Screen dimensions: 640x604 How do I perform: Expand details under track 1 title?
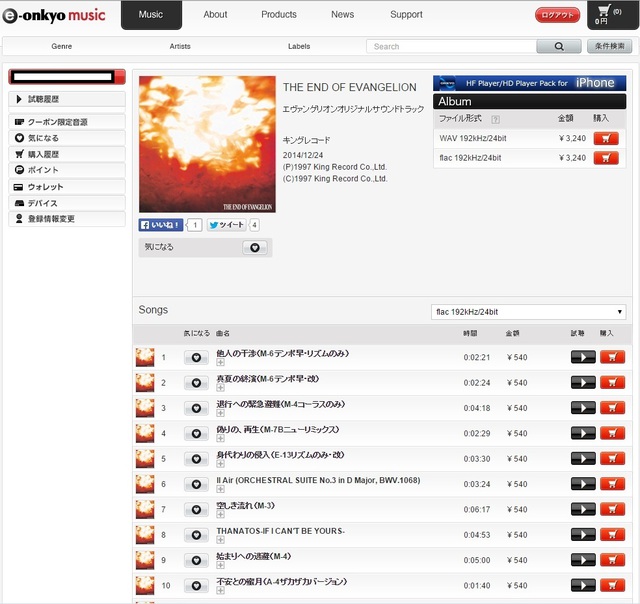pyautogui.click(x=220, y=362)
